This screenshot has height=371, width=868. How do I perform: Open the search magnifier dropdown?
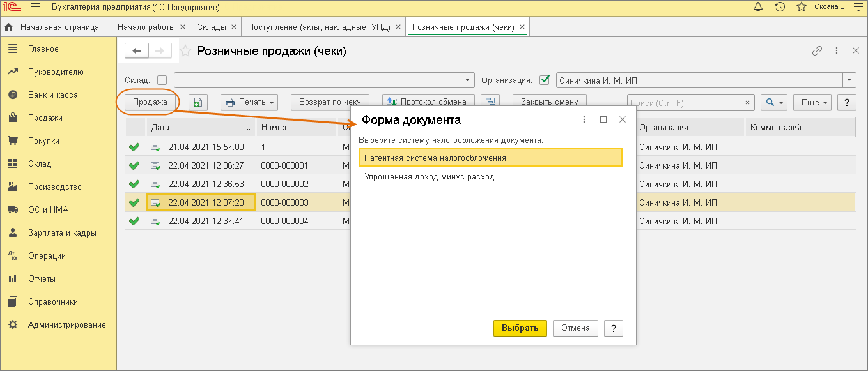point(774,102)
